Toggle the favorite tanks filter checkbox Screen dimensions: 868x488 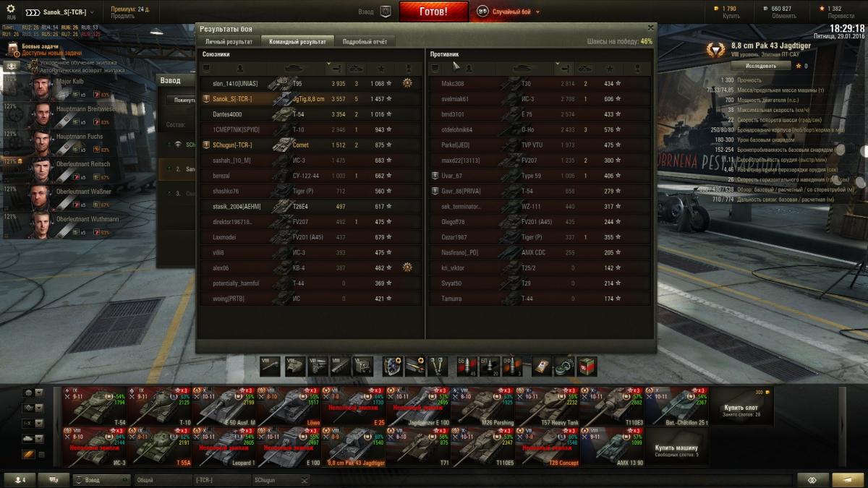[41, 454]
